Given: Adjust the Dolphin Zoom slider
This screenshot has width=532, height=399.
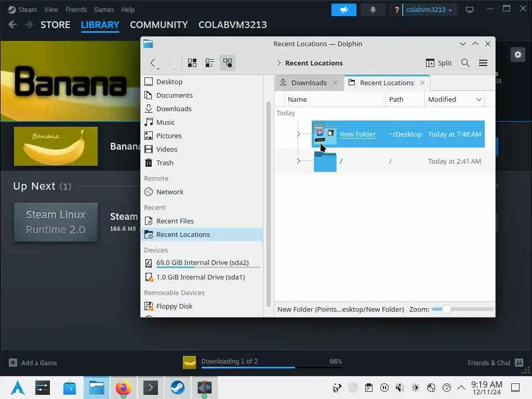Looking at the screenshot, I should point(462,310).
